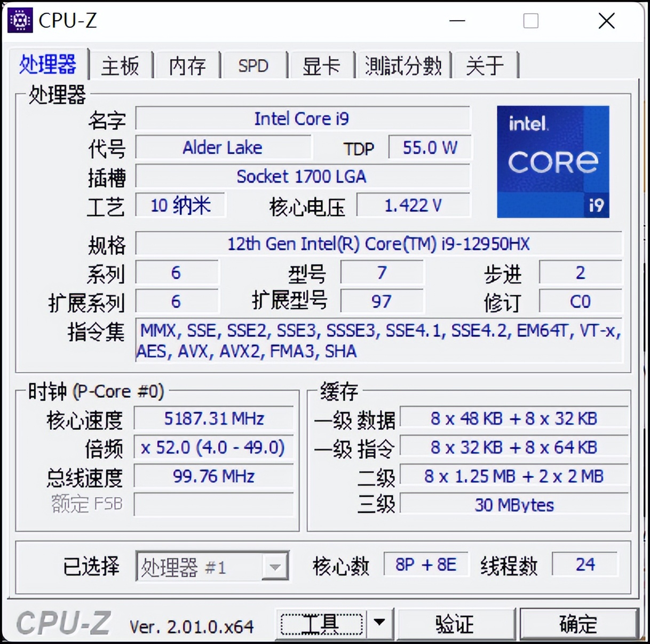Open the 关于 tab
The width and height of the screenshot is (650, 644).
click(485, 65)
